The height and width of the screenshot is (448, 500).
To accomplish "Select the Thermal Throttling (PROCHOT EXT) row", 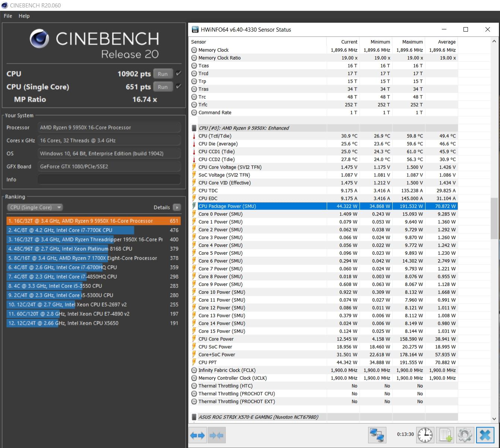I will tap(324, 401).
